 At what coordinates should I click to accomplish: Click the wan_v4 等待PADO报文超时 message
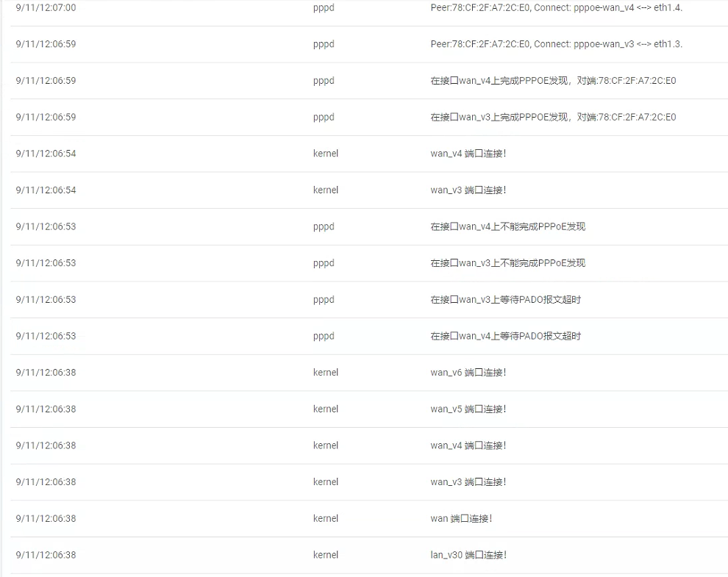point(505,336)
